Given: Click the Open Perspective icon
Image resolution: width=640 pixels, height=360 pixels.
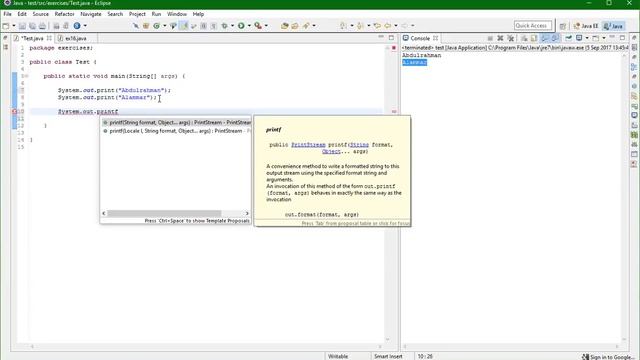Looking at the screenshot, I should (x=563, y=26).
